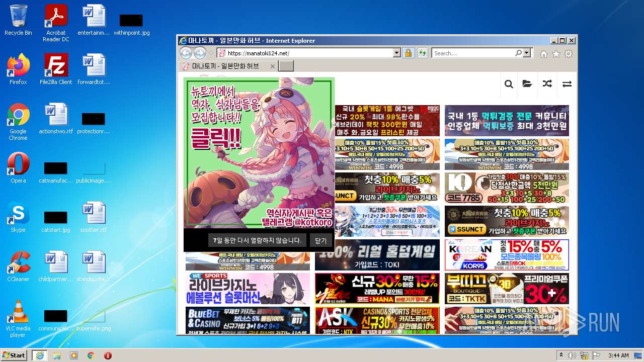Open the 라이브카지노 에볼루션 슬롯머신 banner
The image size is (644, 362).
(248, 289)
